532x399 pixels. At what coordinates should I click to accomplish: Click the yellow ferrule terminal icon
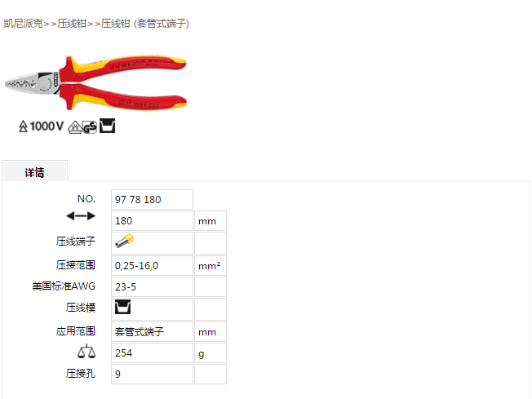(x=125, y=241)
